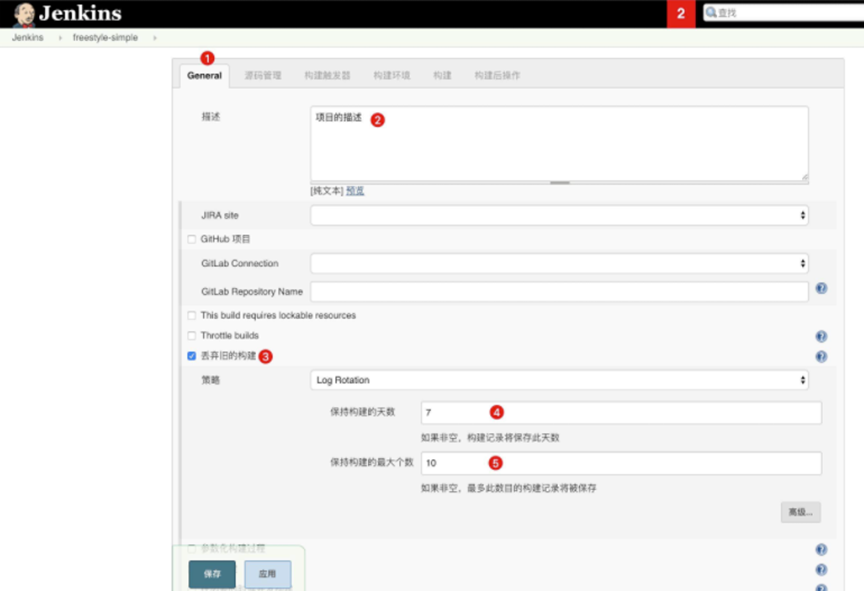Image resolution: width=864 pixels, height=591 pixels.
Task: Click the 保持构建的天数 field
Action: 621,413
